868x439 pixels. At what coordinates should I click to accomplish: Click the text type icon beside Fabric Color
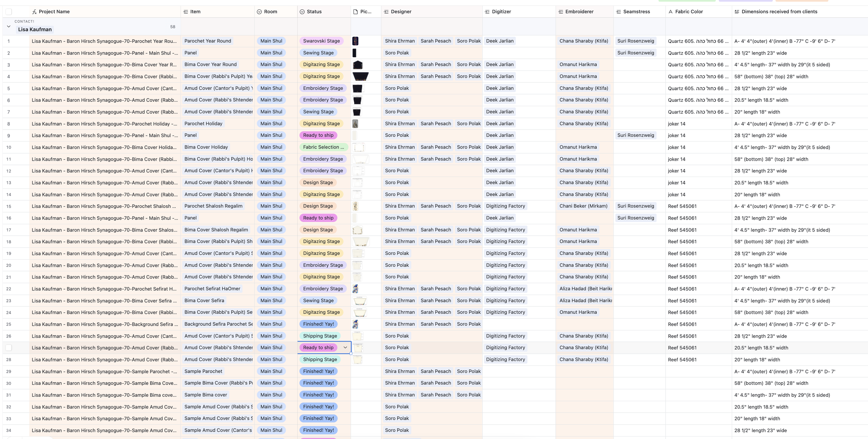coord(670,12)
